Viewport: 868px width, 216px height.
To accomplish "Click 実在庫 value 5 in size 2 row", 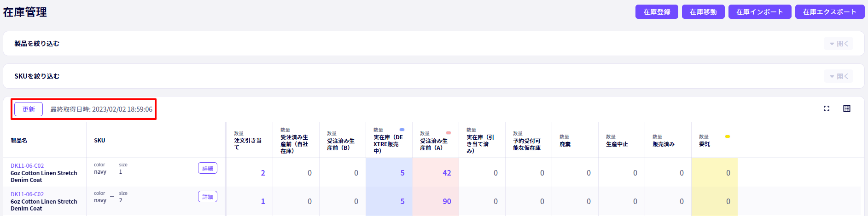I will click(x=402, y=202).
